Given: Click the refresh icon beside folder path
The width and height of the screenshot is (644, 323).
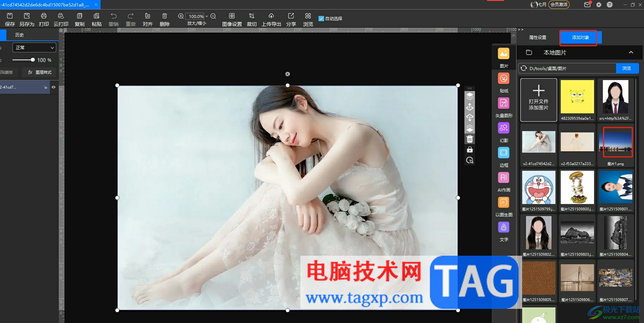Looking at the screenshot, I should (x=524, y=68).
